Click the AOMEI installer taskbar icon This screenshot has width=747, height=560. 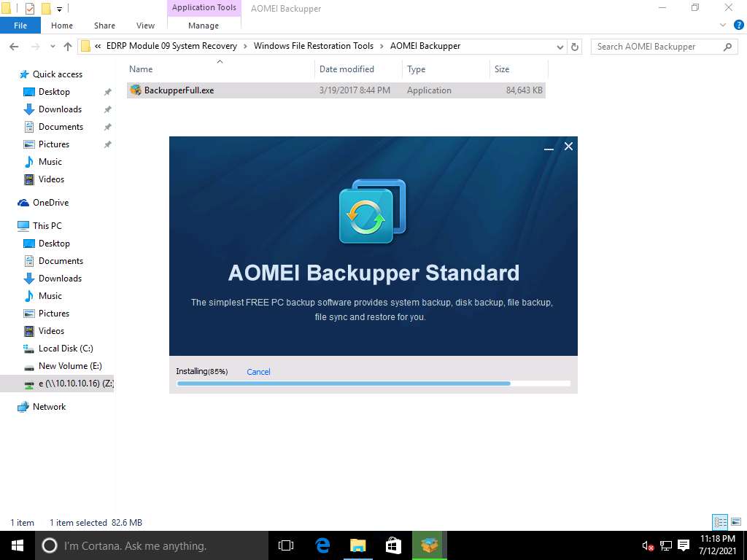tap(429, 545)
